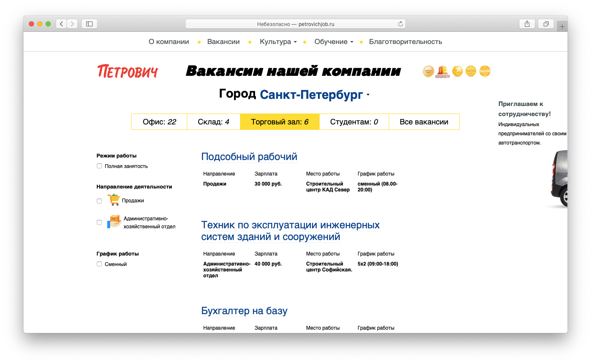The image size is (591, 364).
Task: Click the 30 000 руб. salary value
Action: pos(268,184)
